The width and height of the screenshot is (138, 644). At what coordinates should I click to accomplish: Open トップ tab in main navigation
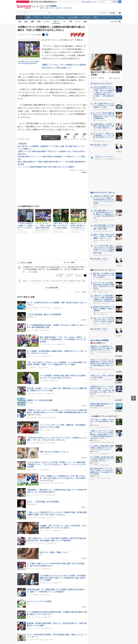coord(20,17)
